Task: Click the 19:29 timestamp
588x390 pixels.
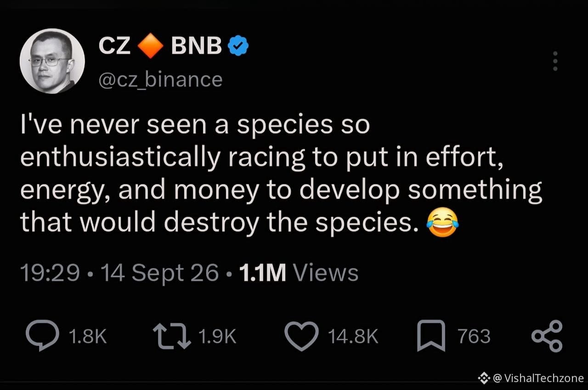Action: point(50,273)
